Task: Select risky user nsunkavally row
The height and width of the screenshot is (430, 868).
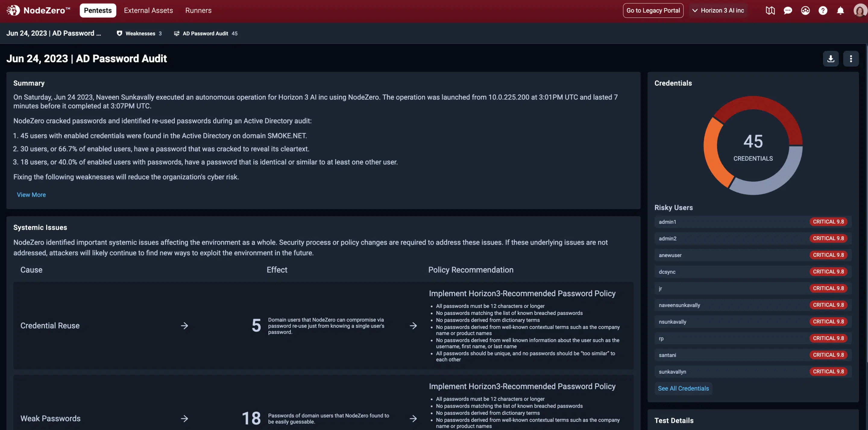Action: (x=753, y=322)
